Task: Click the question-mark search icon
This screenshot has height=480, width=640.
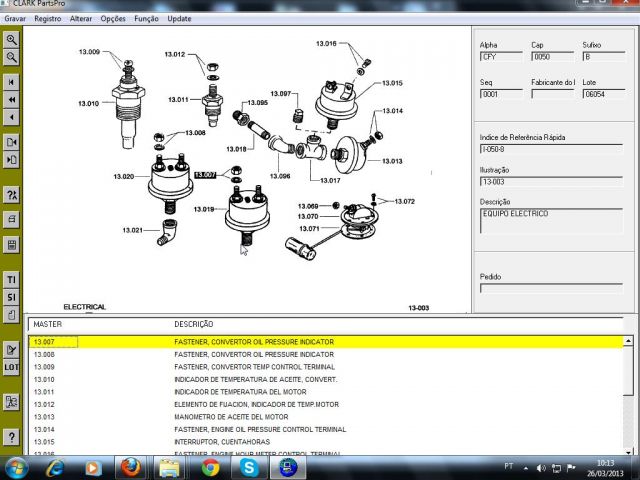Action: tap(11, 195)
